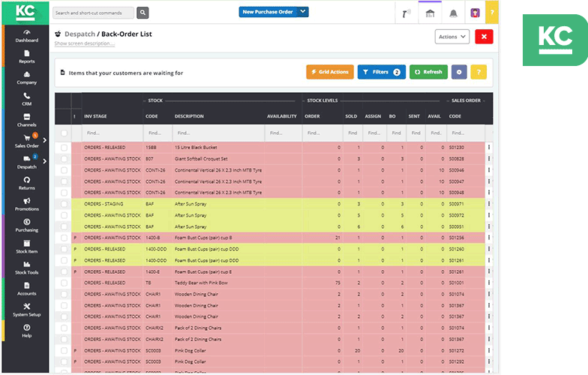Click the stock CODE Find filter field
The height and width of the screenshot is (375, 588).
click(157, 133)
